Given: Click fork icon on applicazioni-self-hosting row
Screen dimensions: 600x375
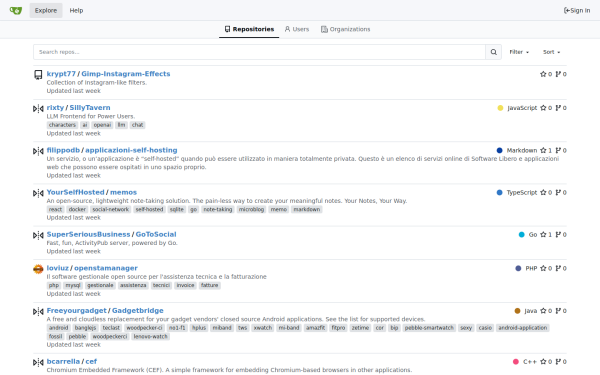Looking at the screenshot, I should (x=558, y=150).
